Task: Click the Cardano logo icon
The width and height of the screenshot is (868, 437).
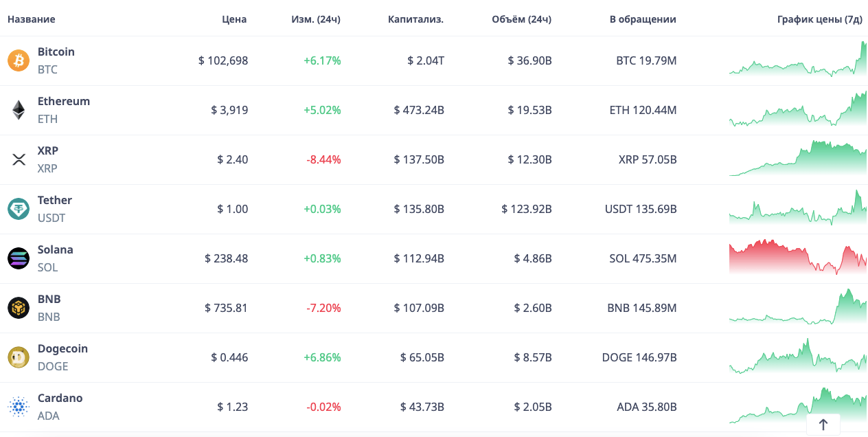Action: (x=19, y=407)
